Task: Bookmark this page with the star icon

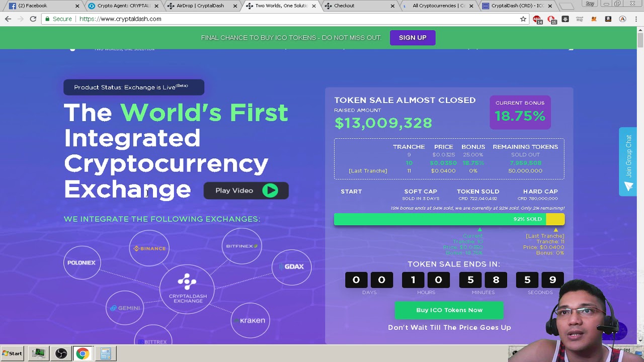Action: click(x=523, y=19)
